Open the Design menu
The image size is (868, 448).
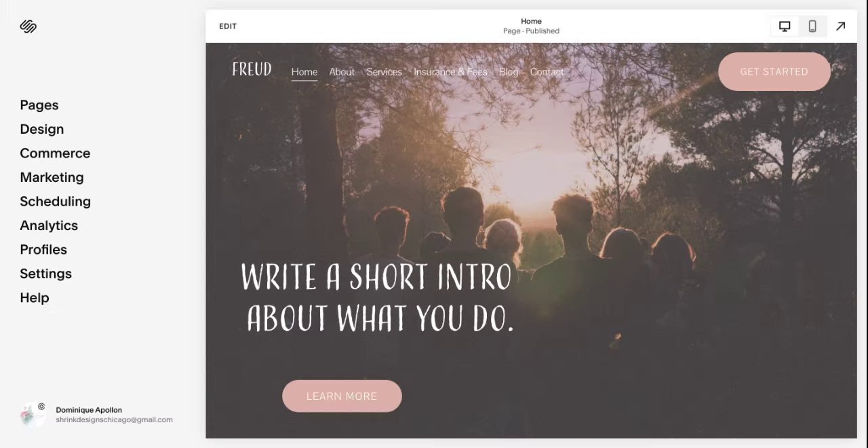point(42,129)
